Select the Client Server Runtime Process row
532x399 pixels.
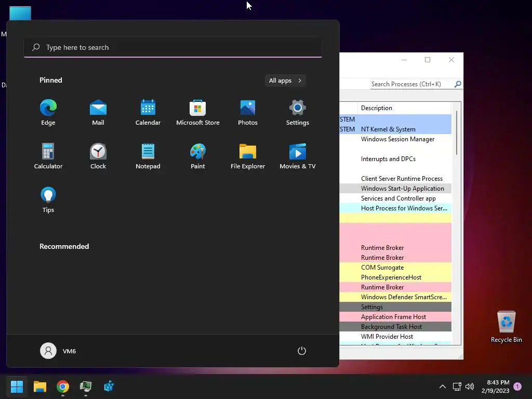coord(395,179)
